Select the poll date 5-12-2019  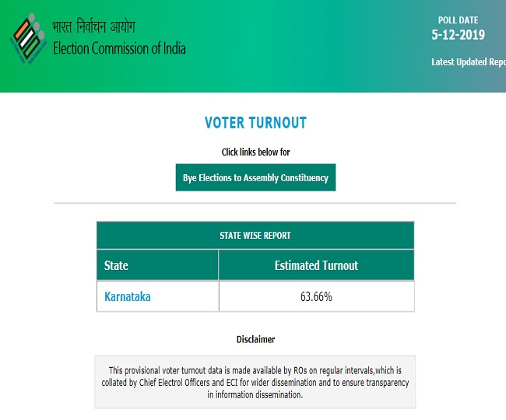(459, 34)
